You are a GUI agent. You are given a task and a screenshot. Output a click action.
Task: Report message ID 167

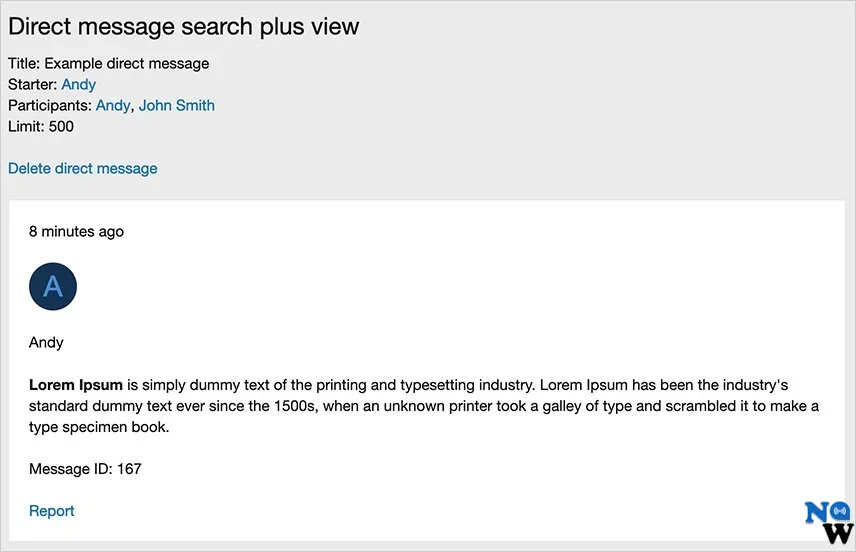tap(51, 511)
